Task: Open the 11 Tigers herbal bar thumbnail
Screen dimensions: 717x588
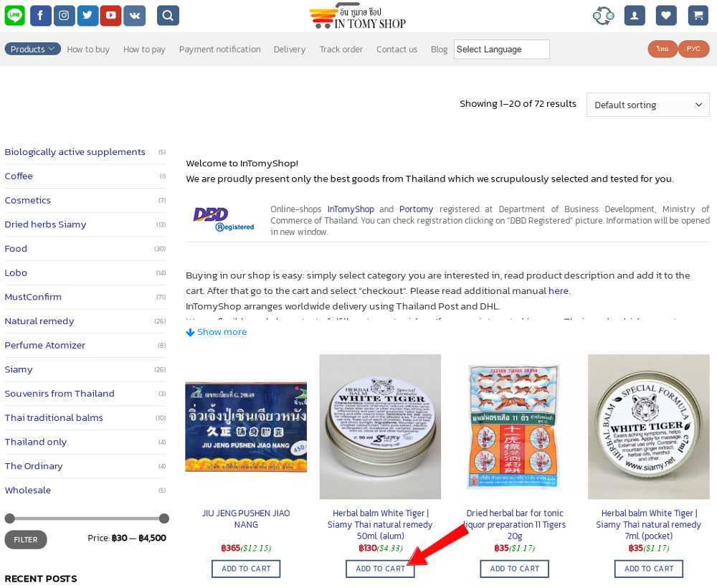Action: pyautogui.click(x=514, y=427)
